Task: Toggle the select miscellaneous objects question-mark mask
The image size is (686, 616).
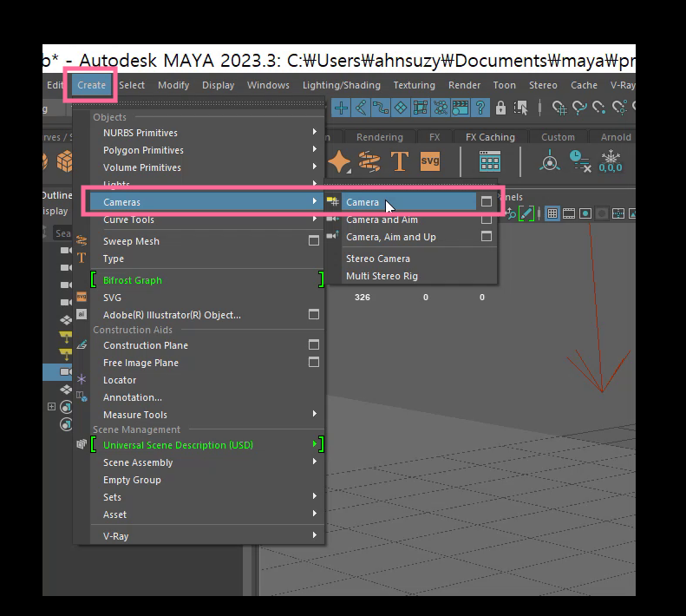Action: pos(480,108)
